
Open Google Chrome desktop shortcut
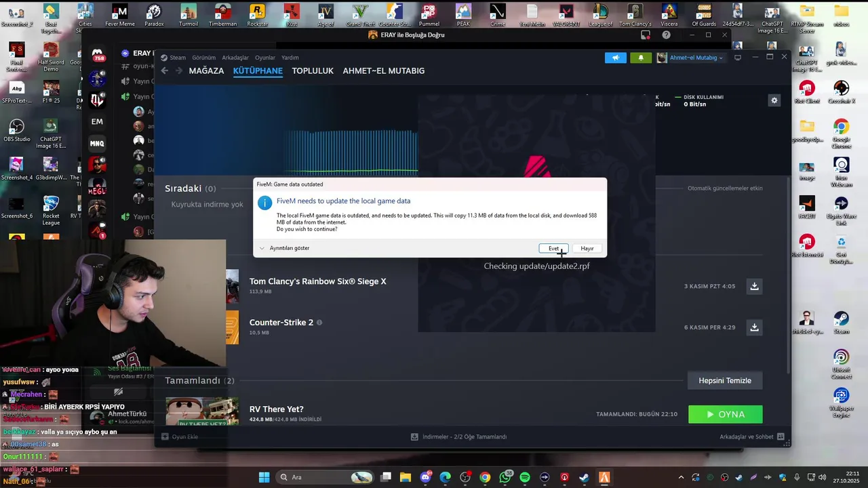[x=841, y=134]
